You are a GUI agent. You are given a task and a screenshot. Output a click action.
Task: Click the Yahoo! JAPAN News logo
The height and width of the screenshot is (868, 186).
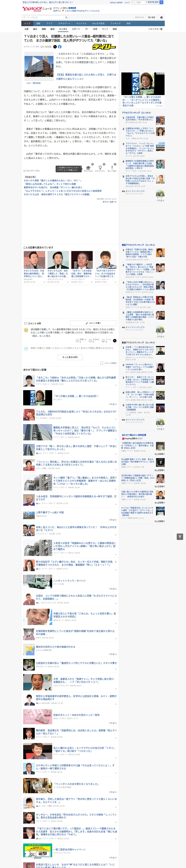(x=37, y=9)
